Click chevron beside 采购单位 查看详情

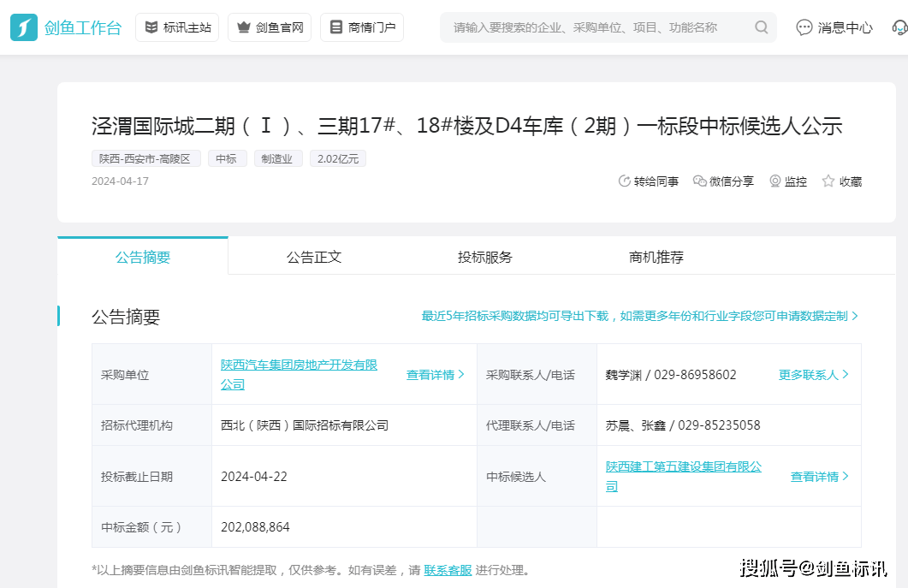[x=461, y=375]
